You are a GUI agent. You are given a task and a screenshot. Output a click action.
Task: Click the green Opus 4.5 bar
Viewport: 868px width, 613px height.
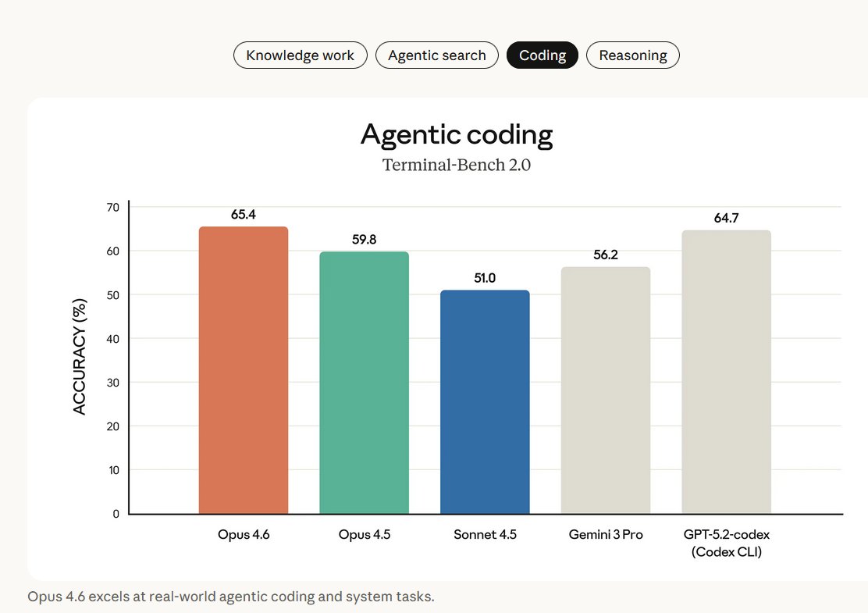pyautogui.click(x=364, y=383)
